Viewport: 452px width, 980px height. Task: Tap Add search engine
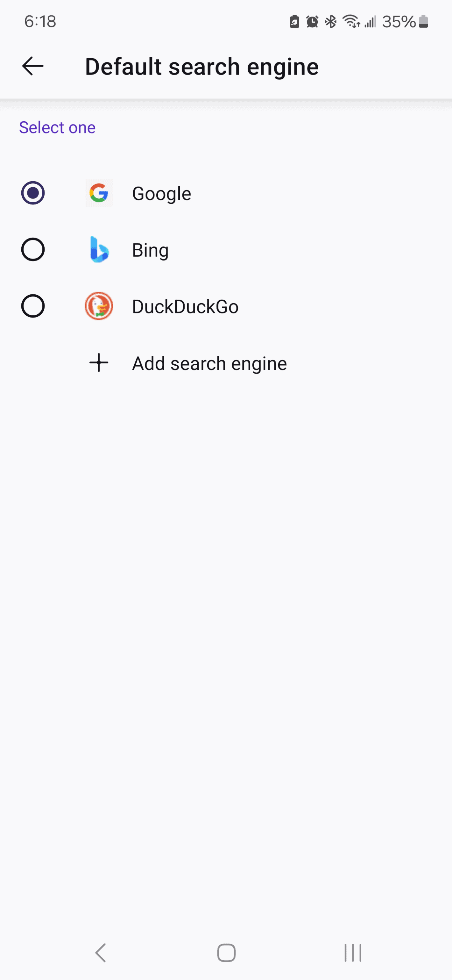pyautogui.click(x=209, y=363)
